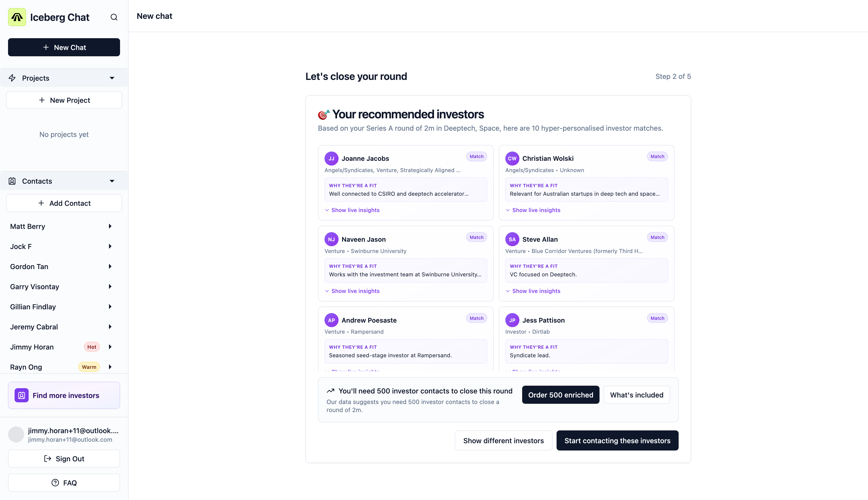
Task: Click the lightning icon next to Projects
Action: (x=12, y=78)
